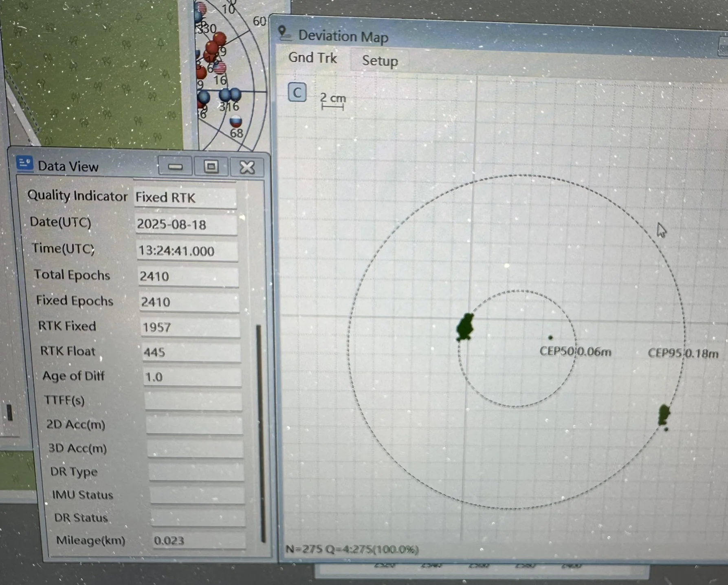Click the Data View title text
The image size is (728, 585).
pyautogui.click(x=68, y=166)
